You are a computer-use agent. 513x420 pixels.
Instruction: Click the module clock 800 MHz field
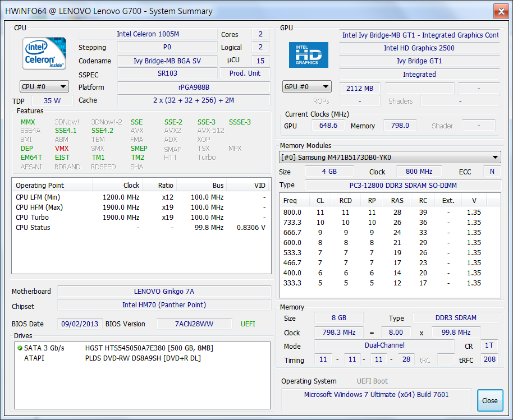pos(419,171)
